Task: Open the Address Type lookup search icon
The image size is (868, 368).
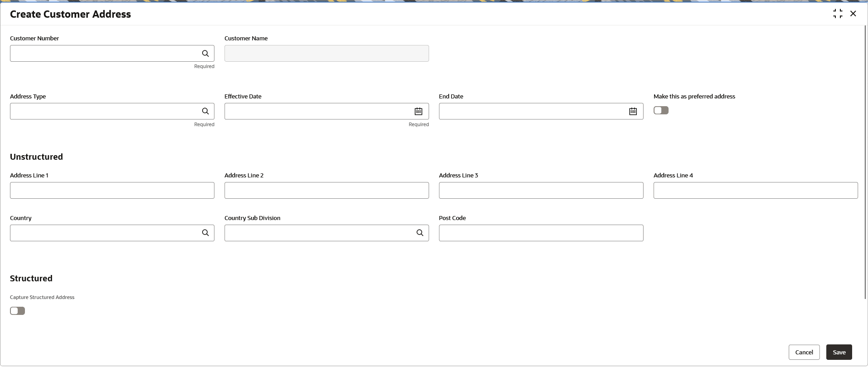Action: pos(205,111)
